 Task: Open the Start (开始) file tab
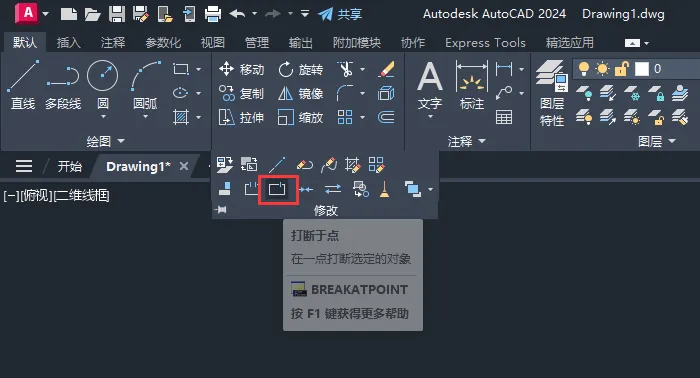70,166
